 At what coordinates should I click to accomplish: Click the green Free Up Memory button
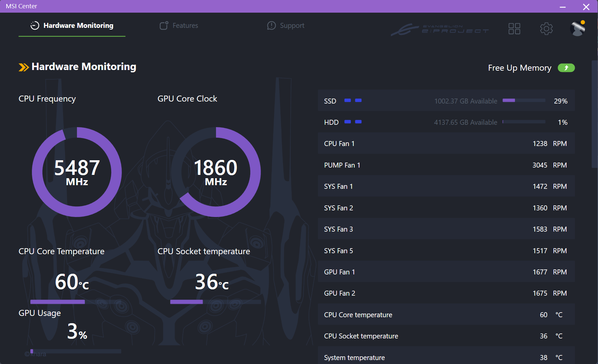pyautogui.click(x=566, y=68)
